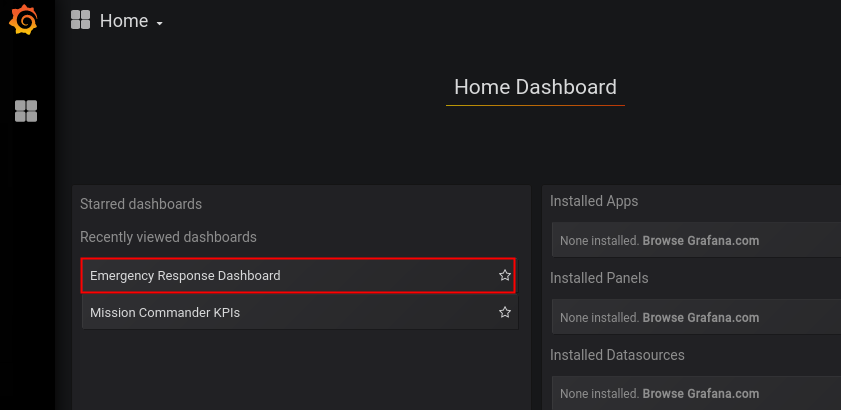Star the Emergency Response Dashboard
Viewport: 841px width, 410px height.
(x=505, y=275)
